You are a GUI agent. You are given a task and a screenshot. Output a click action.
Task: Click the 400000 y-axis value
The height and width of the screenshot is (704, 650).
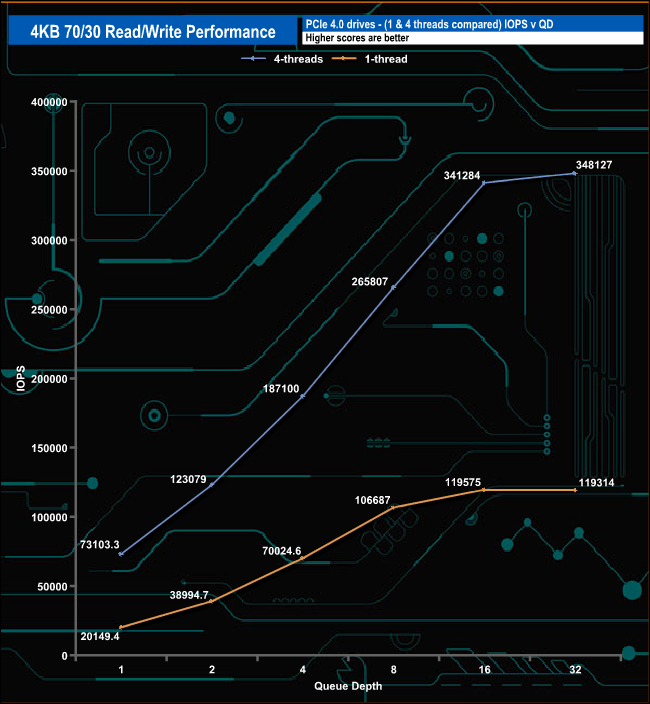click(49, 102)
